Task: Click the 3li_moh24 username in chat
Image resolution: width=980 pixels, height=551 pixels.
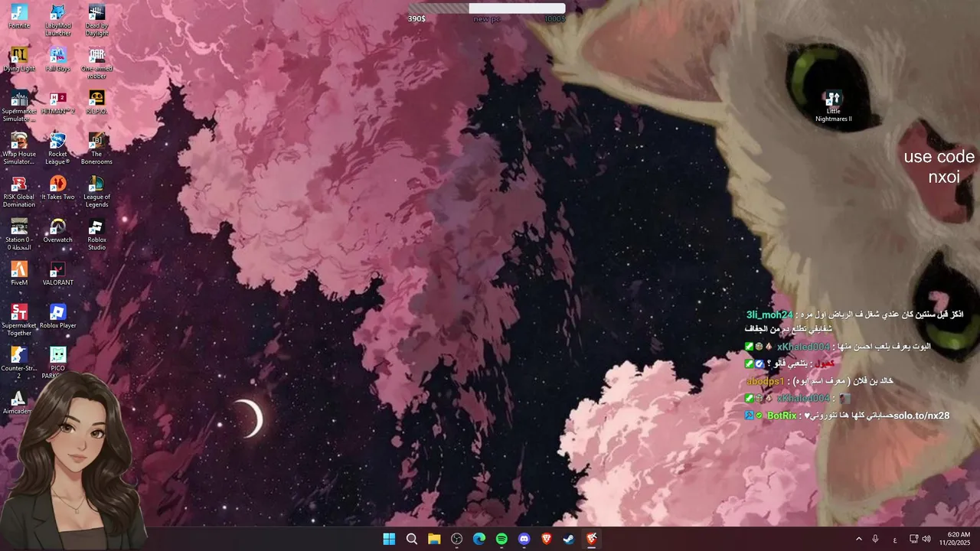Action: 769,315
